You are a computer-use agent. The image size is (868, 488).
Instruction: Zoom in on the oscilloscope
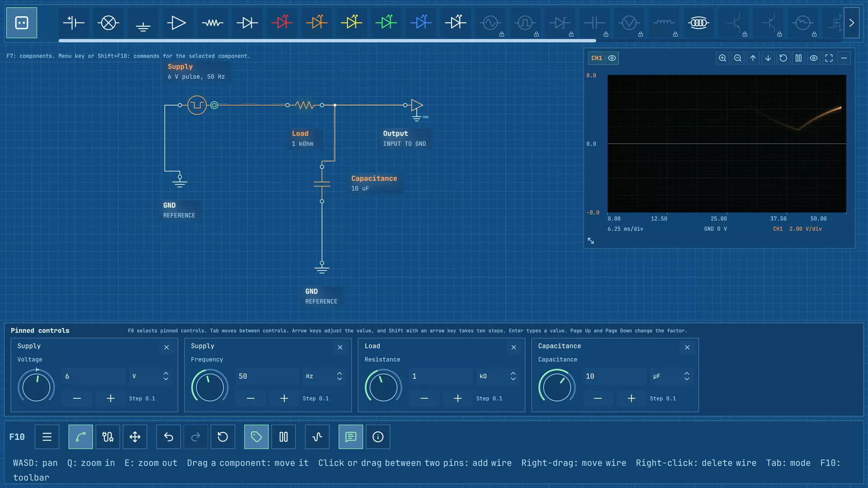click(x=722, y=58)
